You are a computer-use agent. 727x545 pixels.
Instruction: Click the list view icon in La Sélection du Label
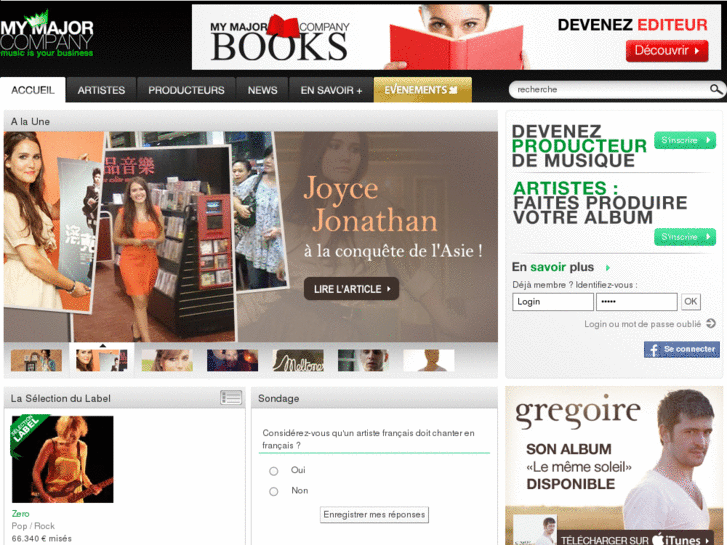[231, 398]
